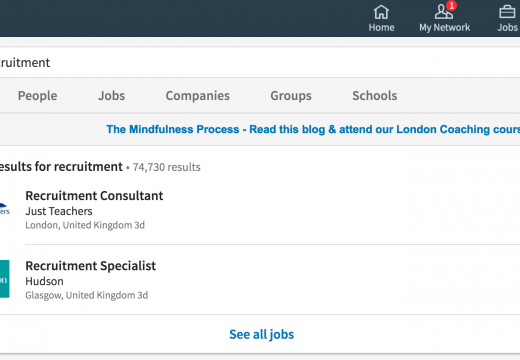Open the My Network icon
This screenshot has height=360, width=520.
[444, 12]
